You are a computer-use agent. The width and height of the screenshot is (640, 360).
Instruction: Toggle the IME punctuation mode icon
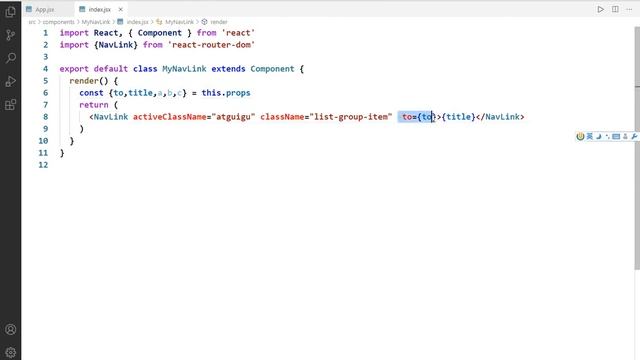pyautogui.click(x=607, y=136)
